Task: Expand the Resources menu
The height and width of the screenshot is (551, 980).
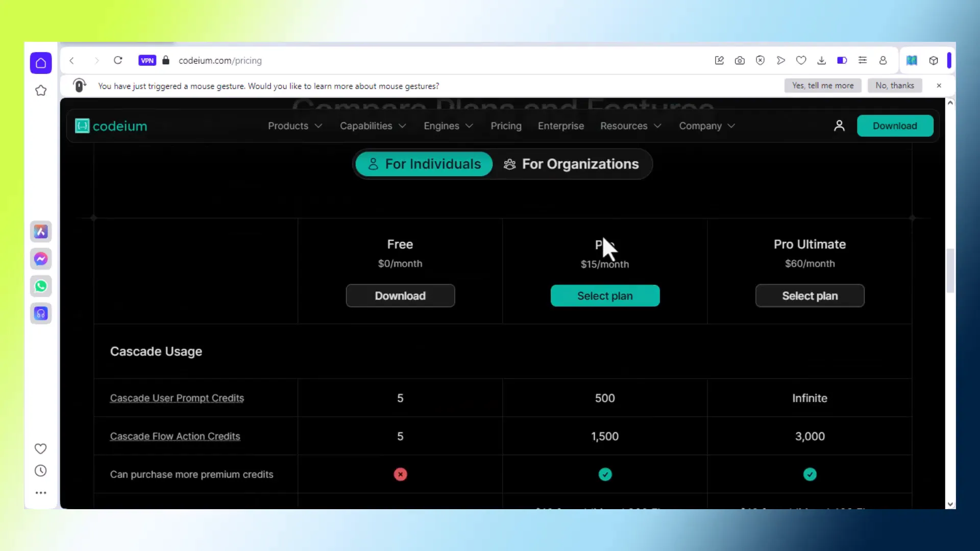Action: click(x=631, y=126)
